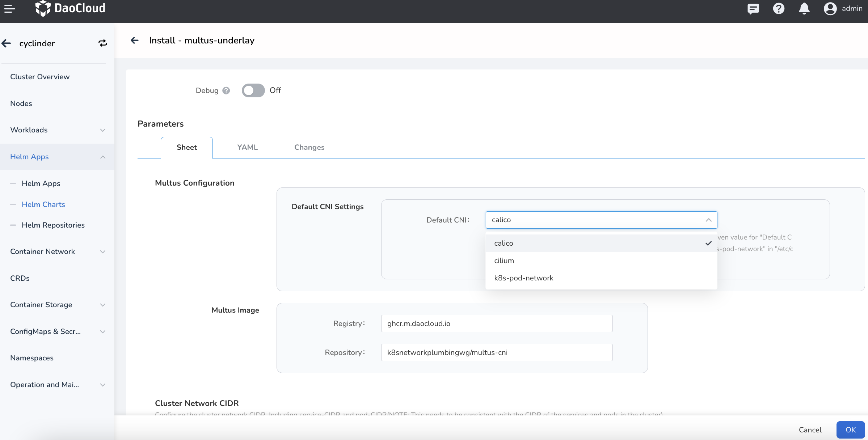Toggle the Debug switch on

tap(253, 90)
